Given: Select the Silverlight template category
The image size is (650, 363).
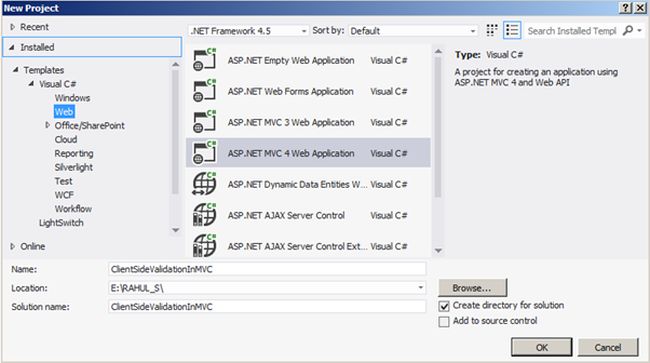Looking at the screenshot, I should click(x=73, y=167).
